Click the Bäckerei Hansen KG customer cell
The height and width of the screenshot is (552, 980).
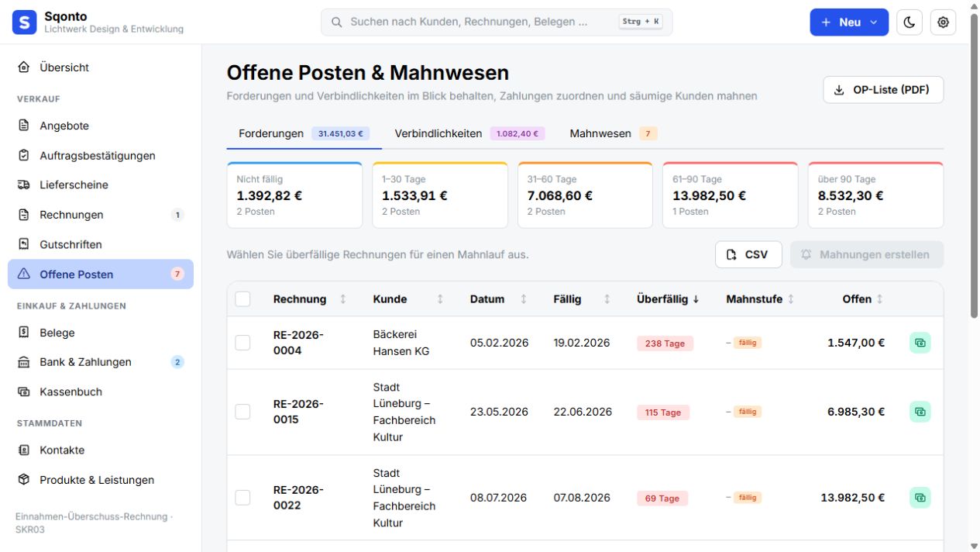[401, 343]
